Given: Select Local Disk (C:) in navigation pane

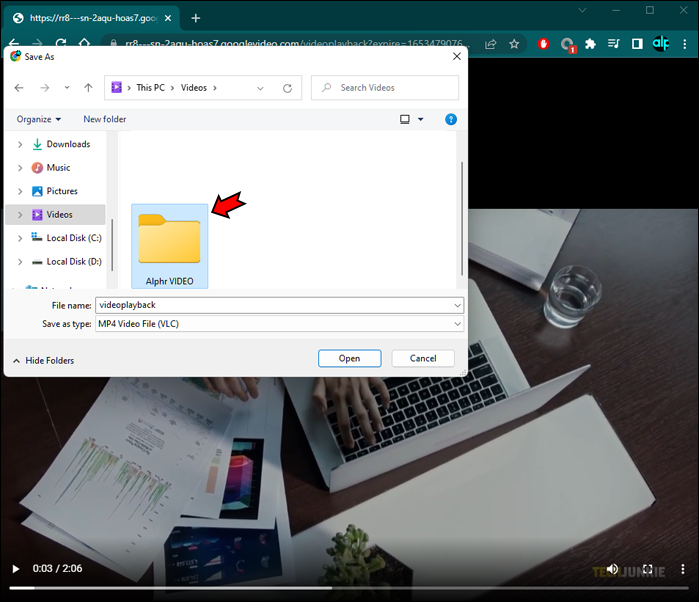Looking at the screenshot, I should point(74,238).
